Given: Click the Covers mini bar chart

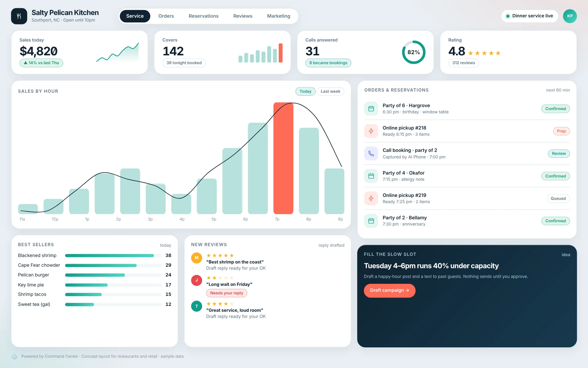Looking at the screenshot, I should pos(260,53).
